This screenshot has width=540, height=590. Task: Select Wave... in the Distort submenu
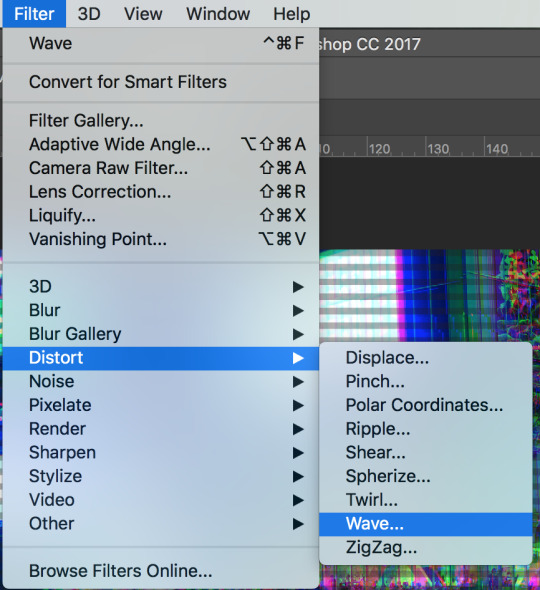coord(425,524)
